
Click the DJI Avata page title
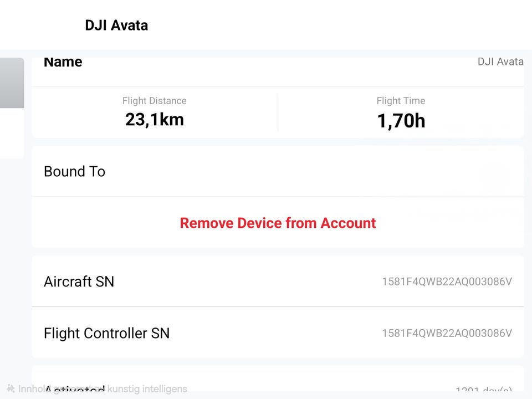[116, 25]
